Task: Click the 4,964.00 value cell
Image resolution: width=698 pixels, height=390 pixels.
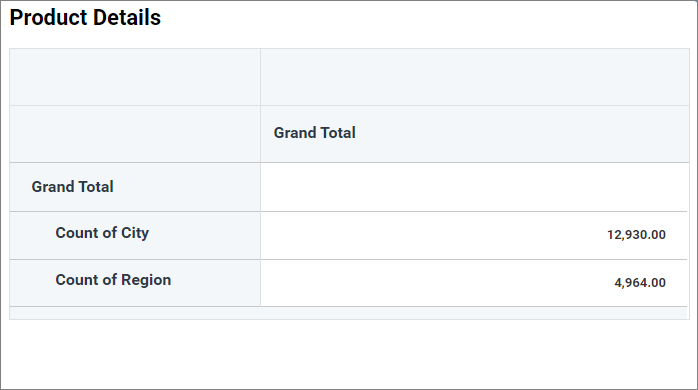Action: 474,283
